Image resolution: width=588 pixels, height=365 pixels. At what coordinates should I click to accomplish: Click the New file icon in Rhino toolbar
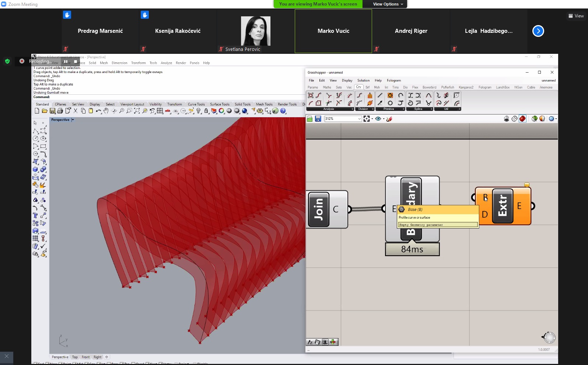coord(37,111)
